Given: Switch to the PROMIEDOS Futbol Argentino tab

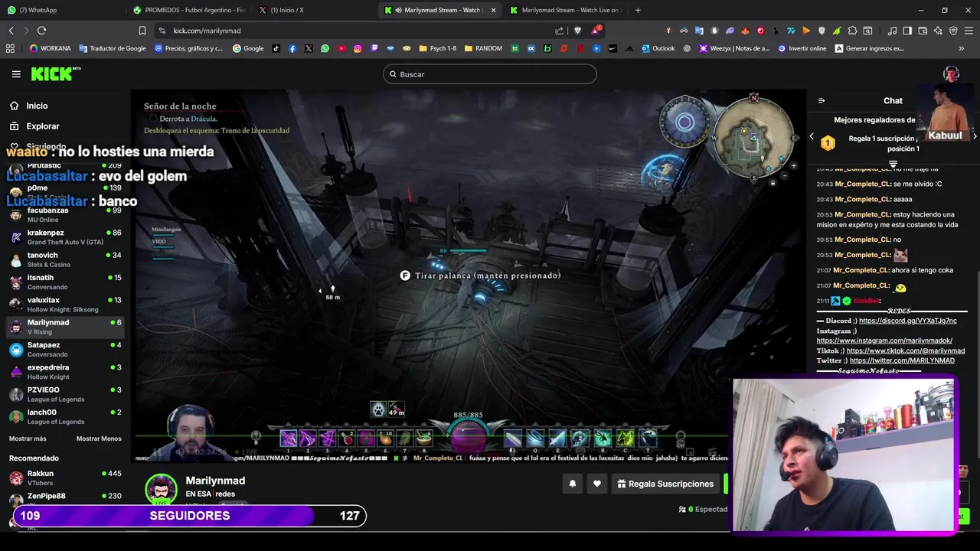Looking at the screenshot, I should coord(188,10).
